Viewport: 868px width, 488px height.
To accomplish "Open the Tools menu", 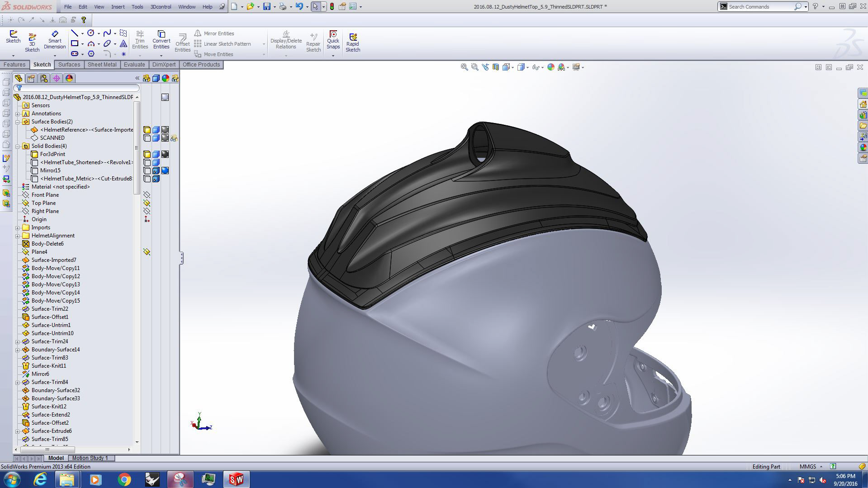I will [137, 7].
